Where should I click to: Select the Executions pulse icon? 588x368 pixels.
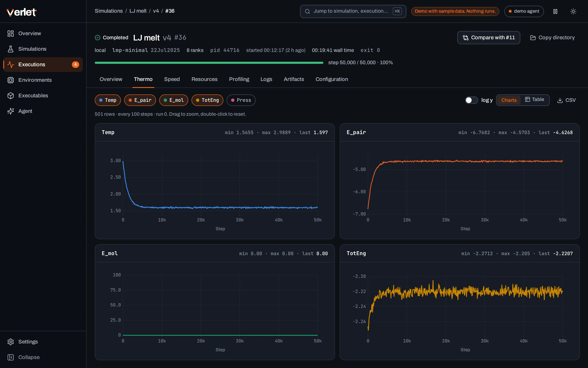pyautogui.click(x=10, y=64)
